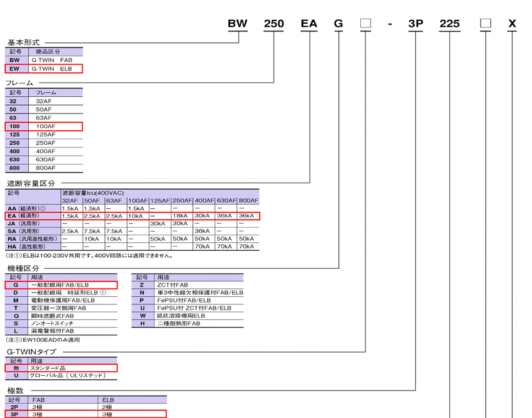532x418 pixels.
Task: Click the "グローバル品〔ULリステッド〕" cell
Action: tap(68, 376)
